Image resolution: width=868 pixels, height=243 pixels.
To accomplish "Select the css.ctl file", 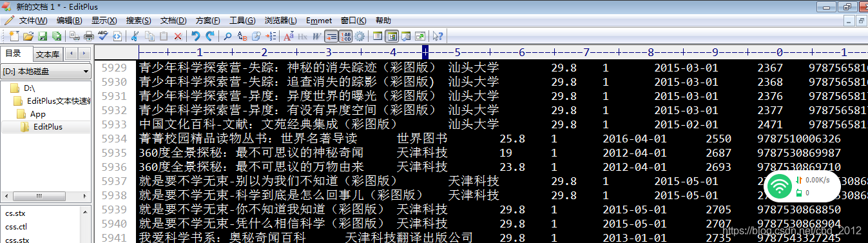I will pyautogui.click(x=16, y=227).
